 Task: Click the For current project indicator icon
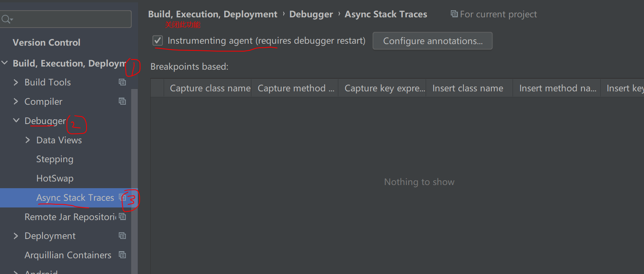point(454,14)
